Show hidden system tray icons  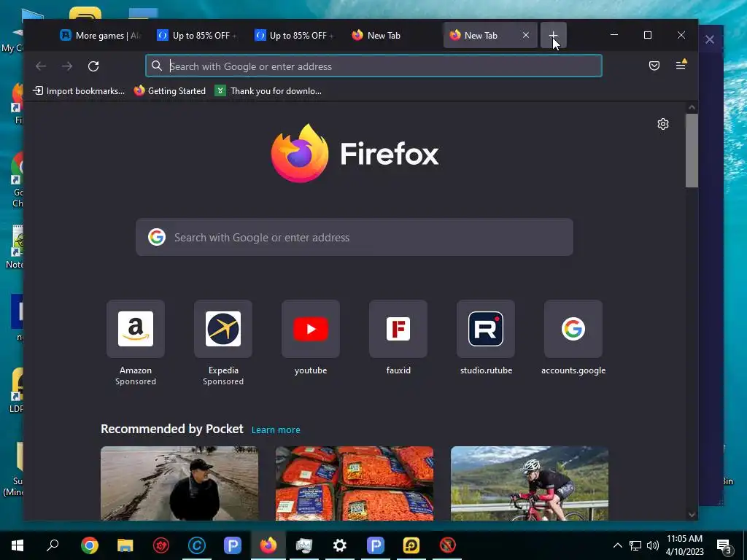[x=617, y=545]
